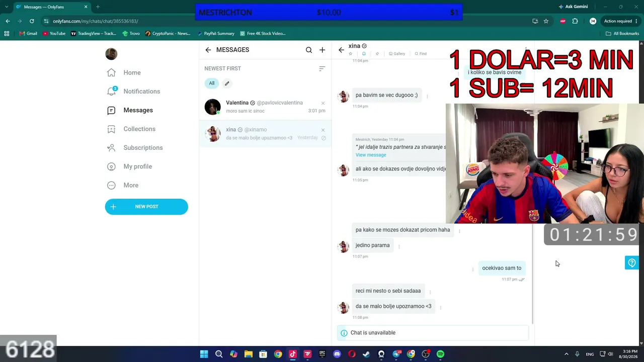The height and width of the screenshot is (362, 644).
Task: Click the chat scrollbar
Action: pos(532,274)
